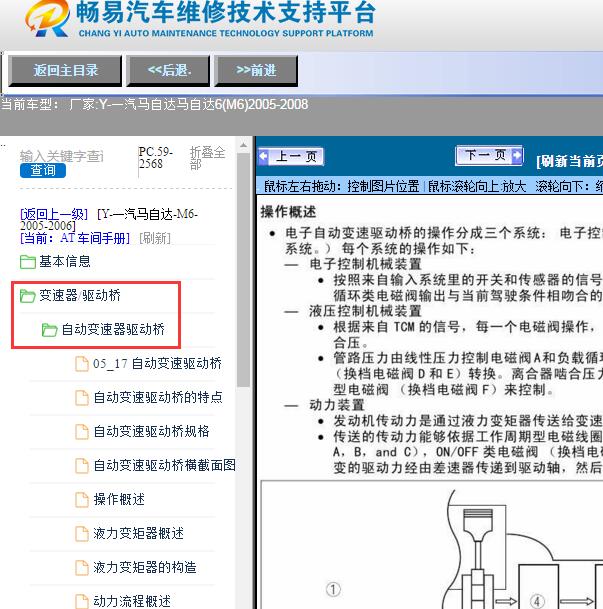Click the diagram callout number 1

pos(333,589)
